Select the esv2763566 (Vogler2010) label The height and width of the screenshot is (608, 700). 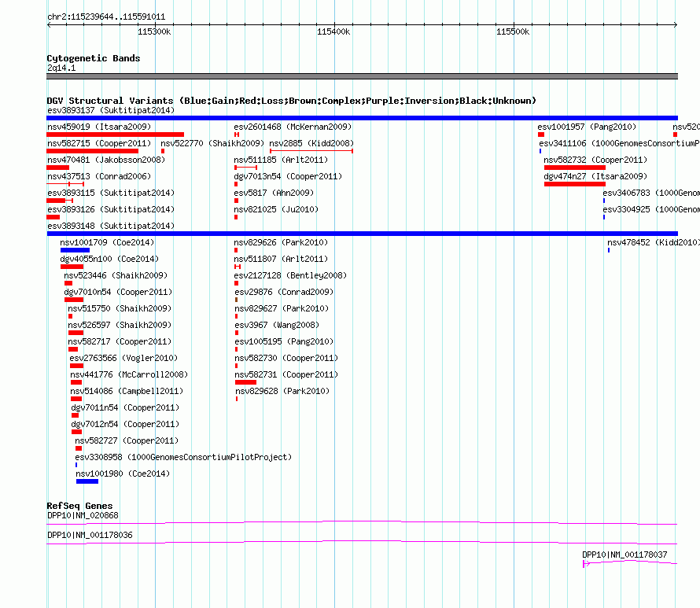click(123, 358)
